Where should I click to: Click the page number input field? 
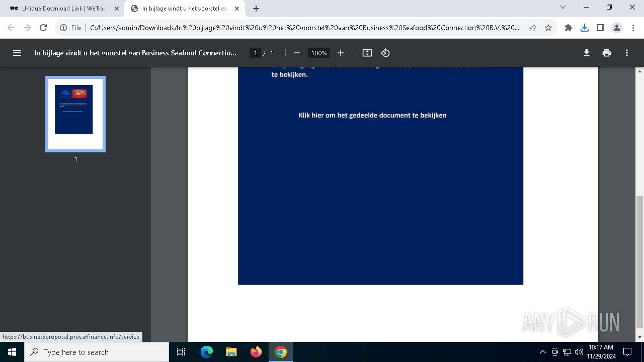coord(256,53)
